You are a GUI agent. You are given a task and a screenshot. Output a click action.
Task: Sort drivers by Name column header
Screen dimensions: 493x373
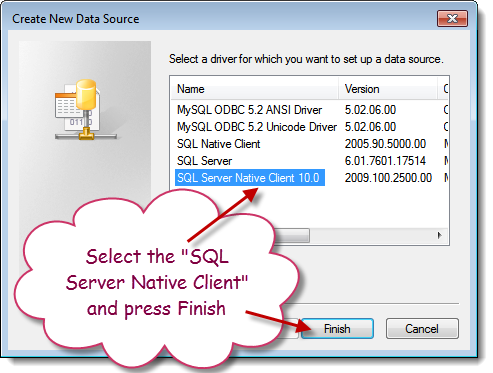click(x=255, y=89)
